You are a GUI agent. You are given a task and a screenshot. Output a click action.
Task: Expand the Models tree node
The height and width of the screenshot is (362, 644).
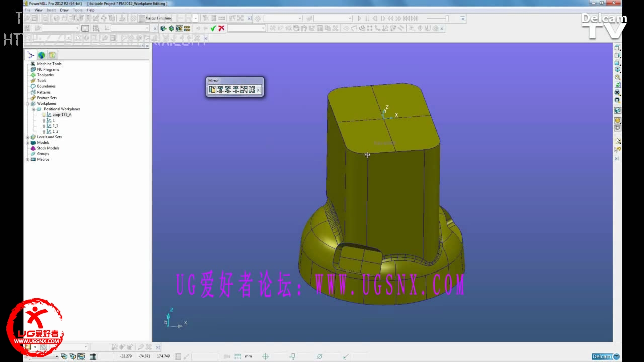[x=28, y=143]
